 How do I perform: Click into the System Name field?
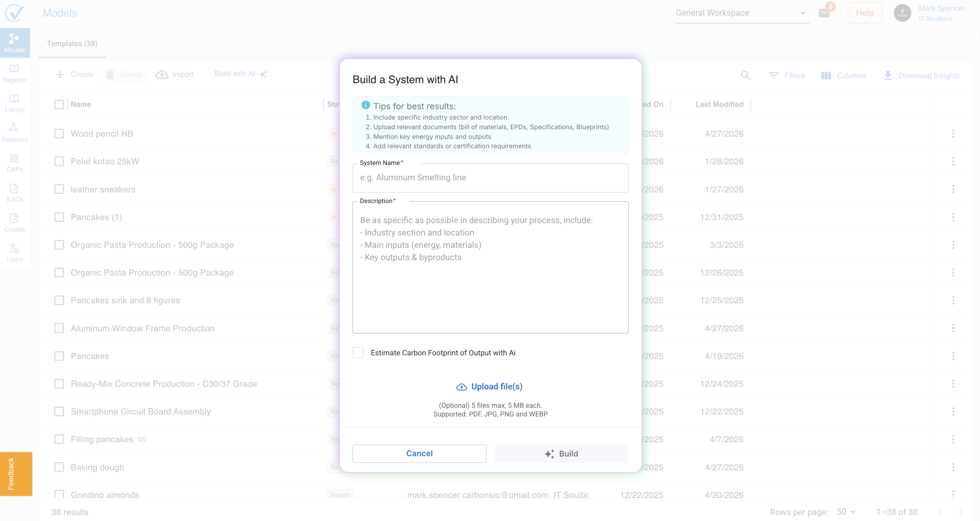490,178
